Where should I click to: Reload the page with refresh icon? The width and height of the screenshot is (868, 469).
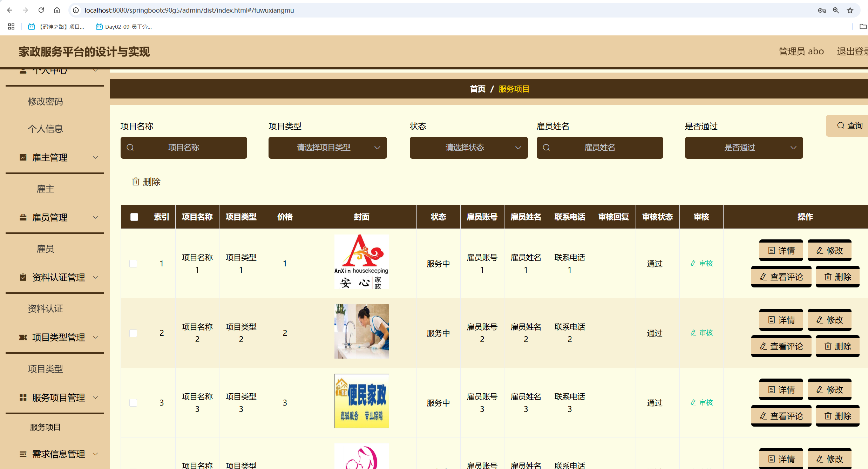[41, 10]
